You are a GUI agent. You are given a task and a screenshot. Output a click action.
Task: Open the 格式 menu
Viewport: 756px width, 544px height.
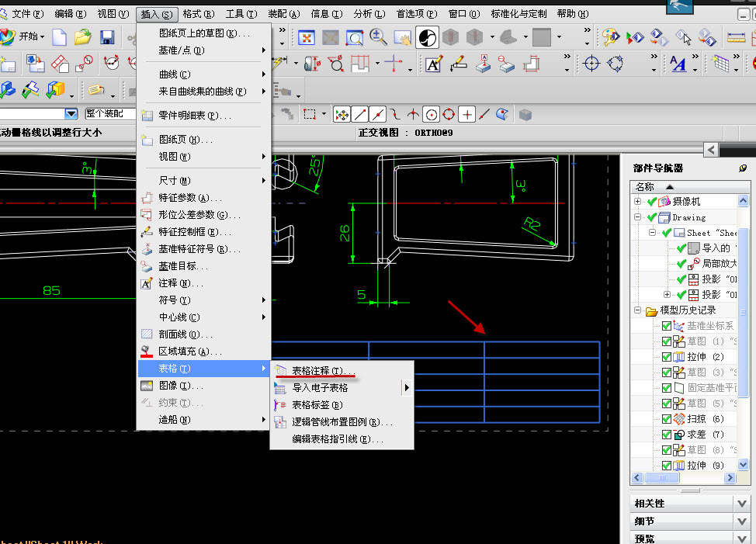[x=199, y=14]
